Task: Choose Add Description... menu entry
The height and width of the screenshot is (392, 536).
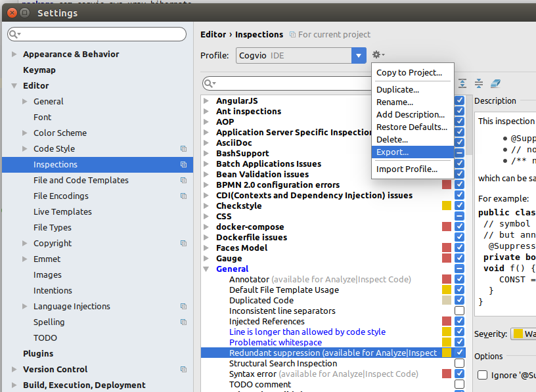Action: (413, 114)
